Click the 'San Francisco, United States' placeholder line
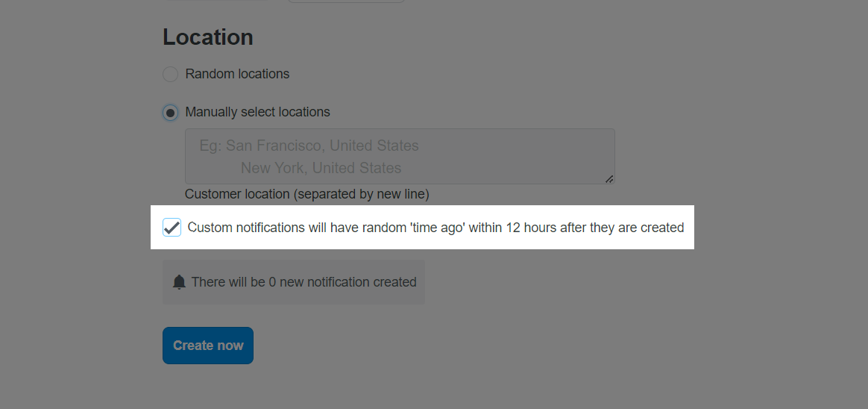The image size is (868, 409). point(322,146)
